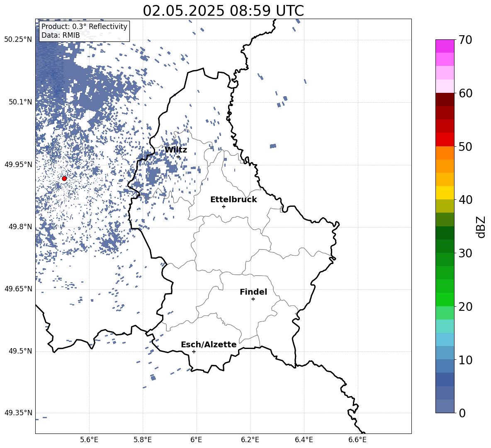491x448 pixels.
Task: Click the 60 colorbar tick label
Action: (465, 93)
